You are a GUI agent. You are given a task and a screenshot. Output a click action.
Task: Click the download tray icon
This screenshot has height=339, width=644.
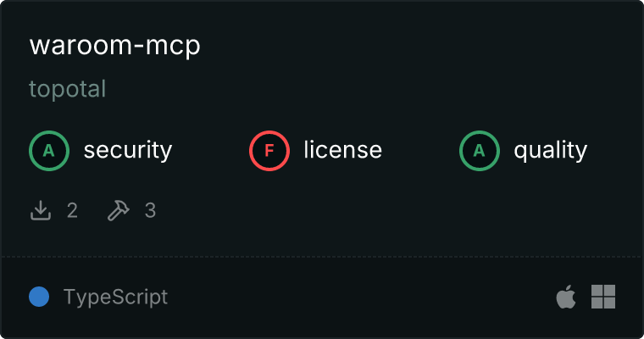point(41,210)
